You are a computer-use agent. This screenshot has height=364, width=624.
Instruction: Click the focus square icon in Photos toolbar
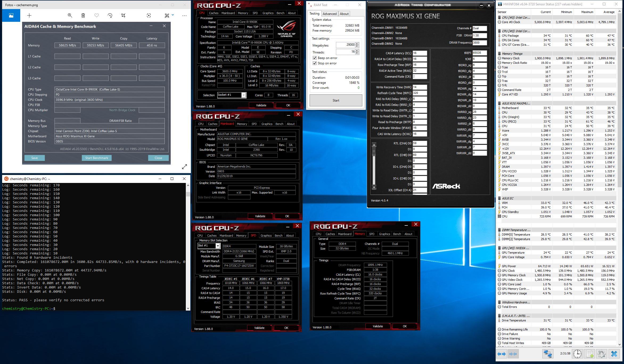pos(149,15)
